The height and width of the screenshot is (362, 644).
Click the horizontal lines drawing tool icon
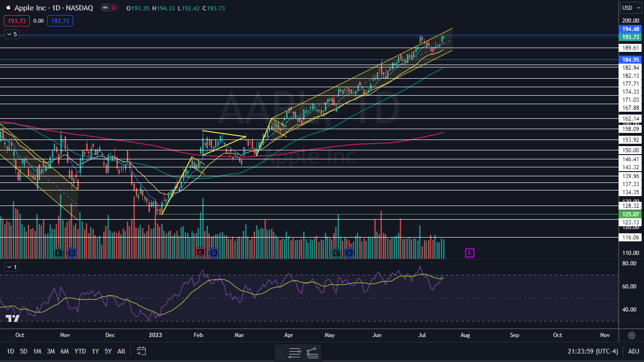pos(295,353)
